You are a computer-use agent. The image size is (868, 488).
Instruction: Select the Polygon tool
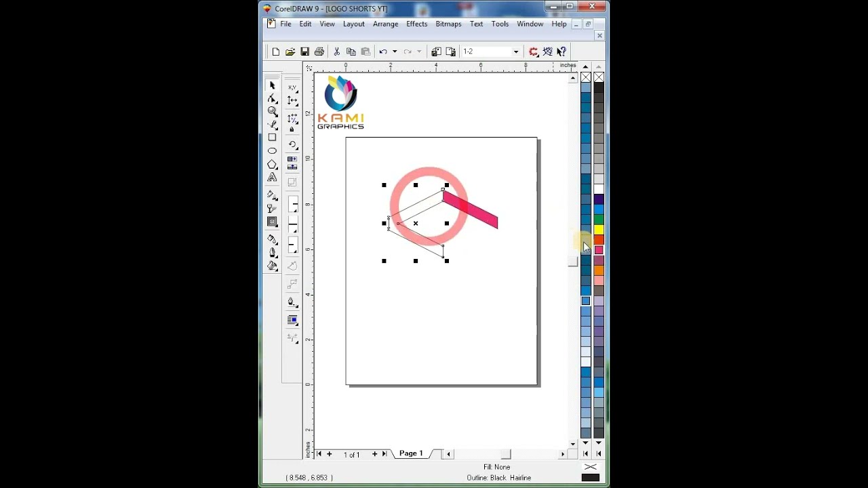click(272, 165)
